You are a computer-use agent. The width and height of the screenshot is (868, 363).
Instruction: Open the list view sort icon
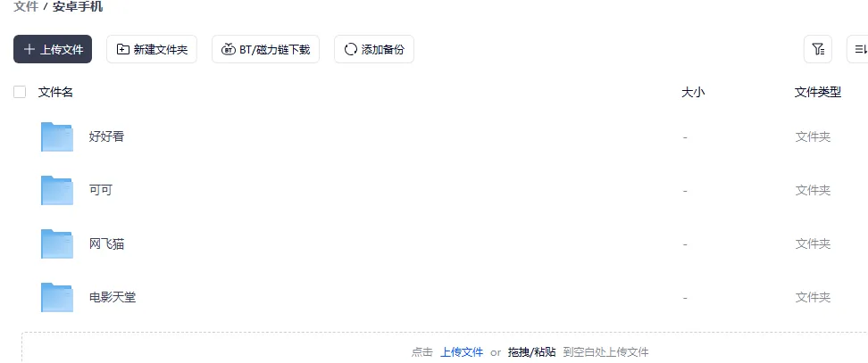(x=859, y=49)
